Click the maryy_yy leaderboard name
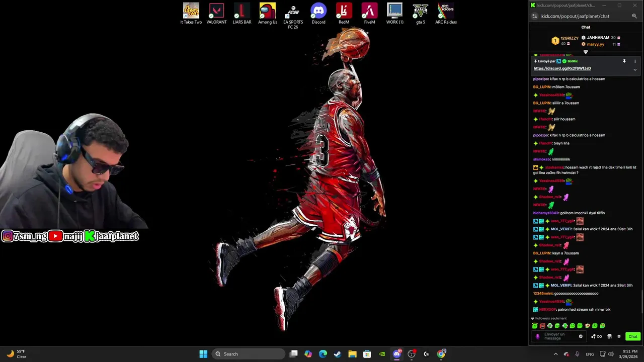 pyautogui.click(x=596, y=44)
